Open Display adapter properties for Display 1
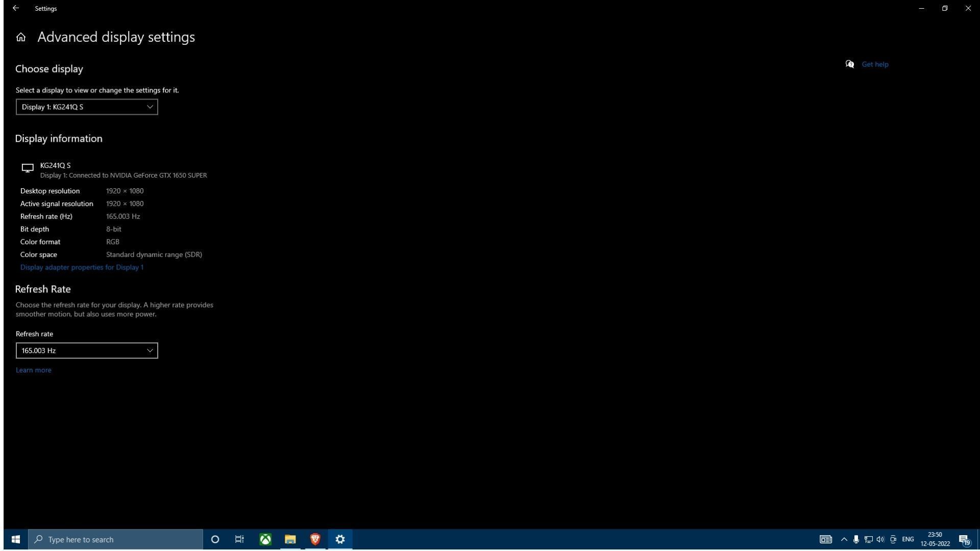This screenshot has width=980, height=551. (82, 267)
